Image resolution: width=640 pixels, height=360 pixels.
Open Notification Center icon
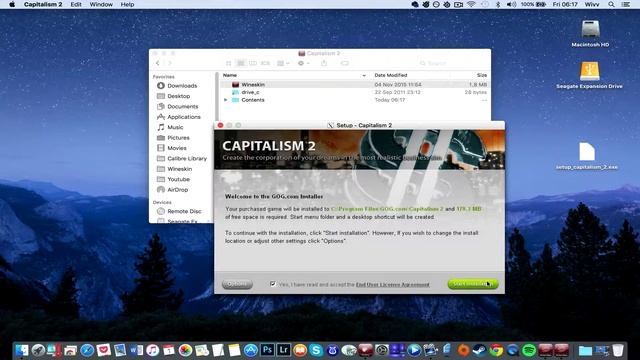(x=625, y=4)
